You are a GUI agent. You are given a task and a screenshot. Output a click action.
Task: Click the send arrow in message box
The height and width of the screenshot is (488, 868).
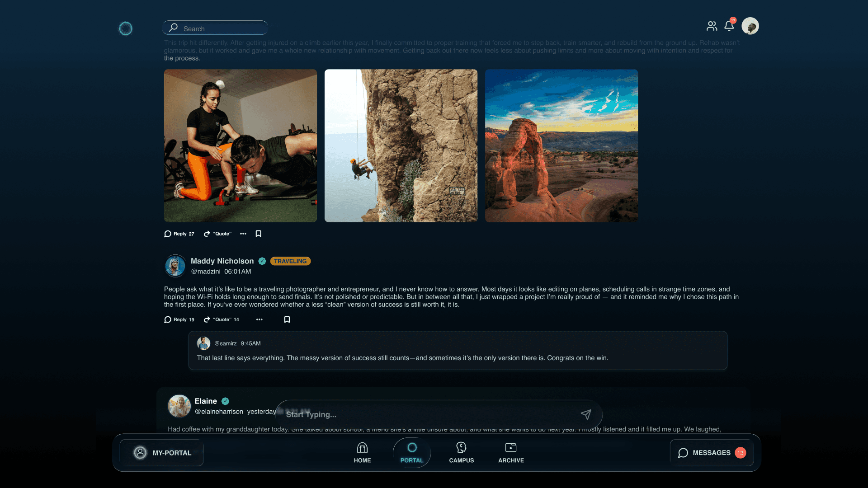coord(586,414)
